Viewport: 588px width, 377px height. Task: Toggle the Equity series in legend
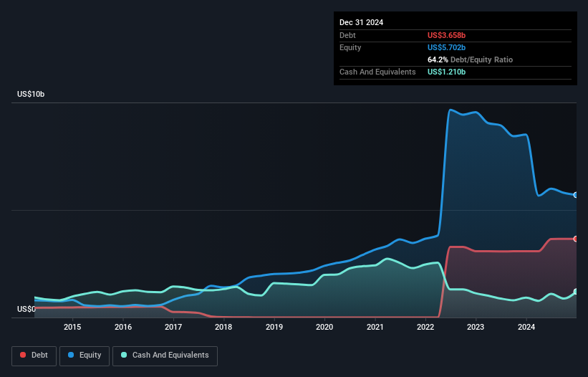85,355
